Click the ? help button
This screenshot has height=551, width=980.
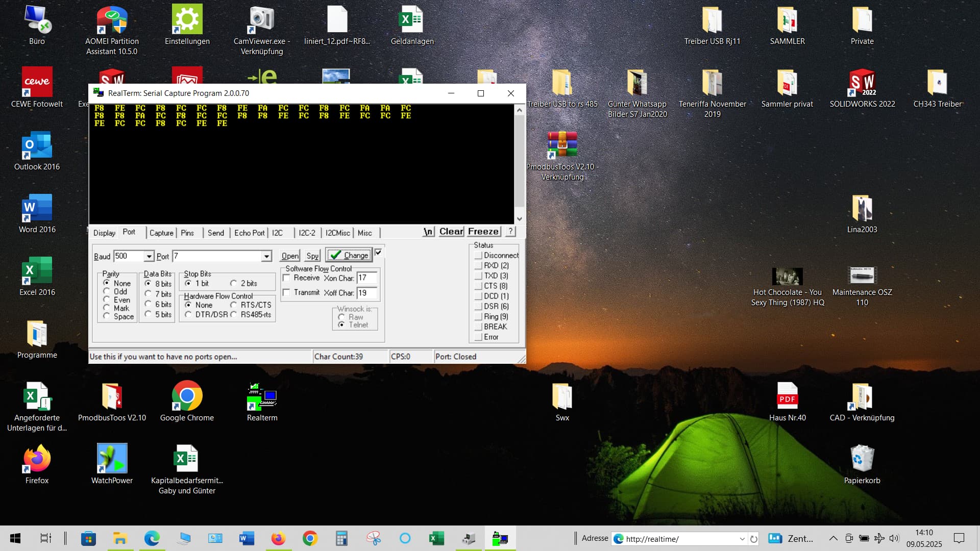[x=510, y=232]
